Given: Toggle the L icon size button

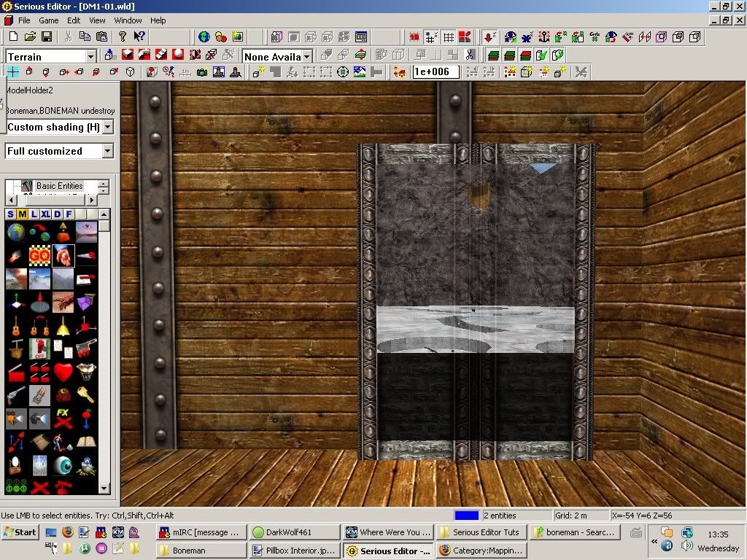Looking at the screenshot, I should [x=34, y=214].
